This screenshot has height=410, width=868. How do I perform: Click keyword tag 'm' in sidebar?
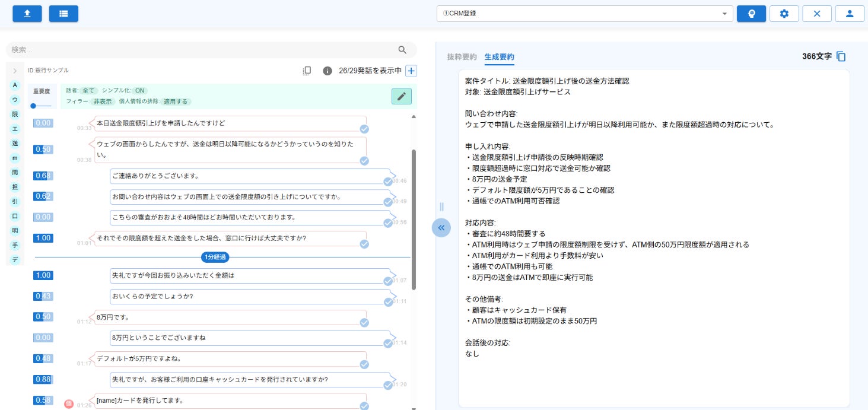[x=15, y=158]
